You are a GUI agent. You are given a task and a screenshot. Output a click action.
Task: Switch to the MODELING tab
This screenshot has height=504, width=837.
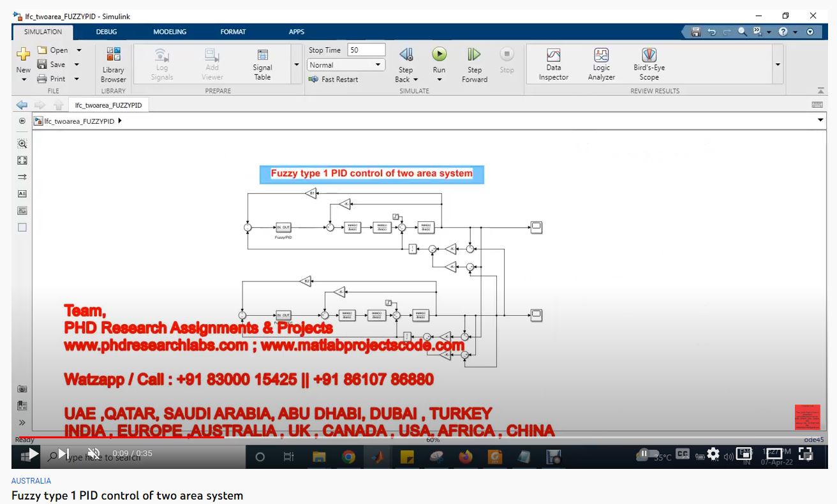(x=170, y=32)
